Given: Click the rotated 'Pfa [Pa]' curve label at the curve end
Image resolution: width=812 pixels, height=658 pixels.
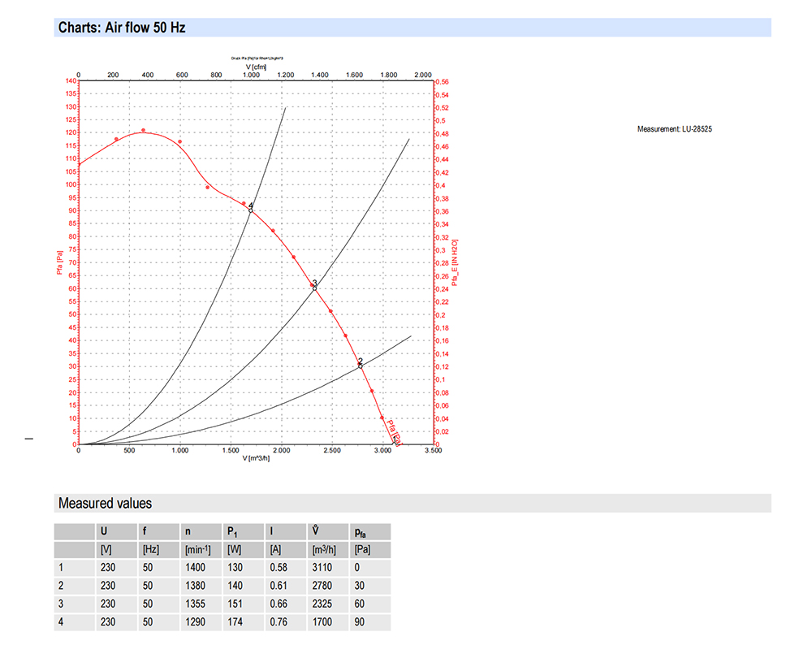Looking at the screenshot, I should pyautogui.click(x=395, y=432).
